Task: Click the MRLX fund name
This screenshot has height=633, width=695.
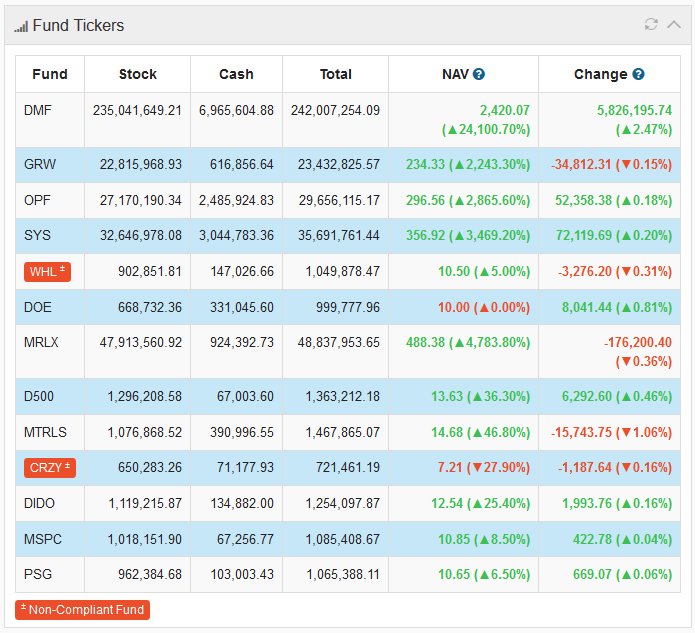Action: click(41, 342)
